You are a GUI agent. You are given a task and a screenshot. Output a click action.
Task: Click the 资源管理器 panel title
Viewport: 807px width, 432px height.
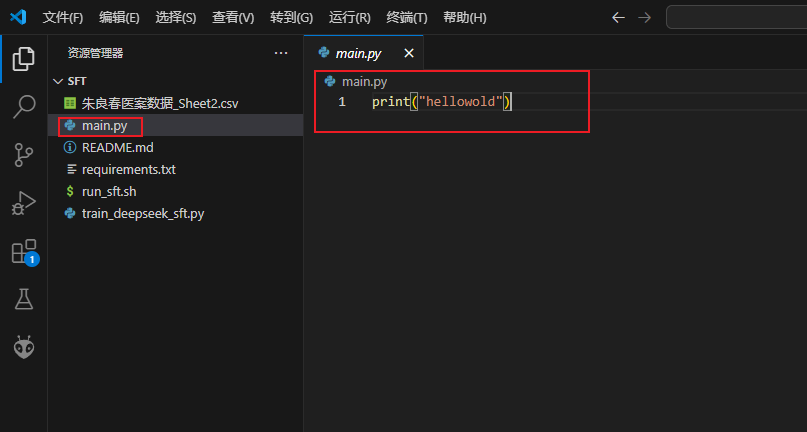95,53
